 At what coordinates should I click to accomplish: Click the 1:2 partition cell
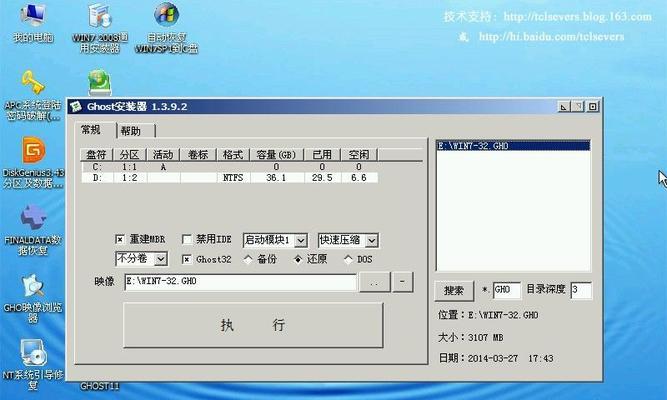click(129, 177)
